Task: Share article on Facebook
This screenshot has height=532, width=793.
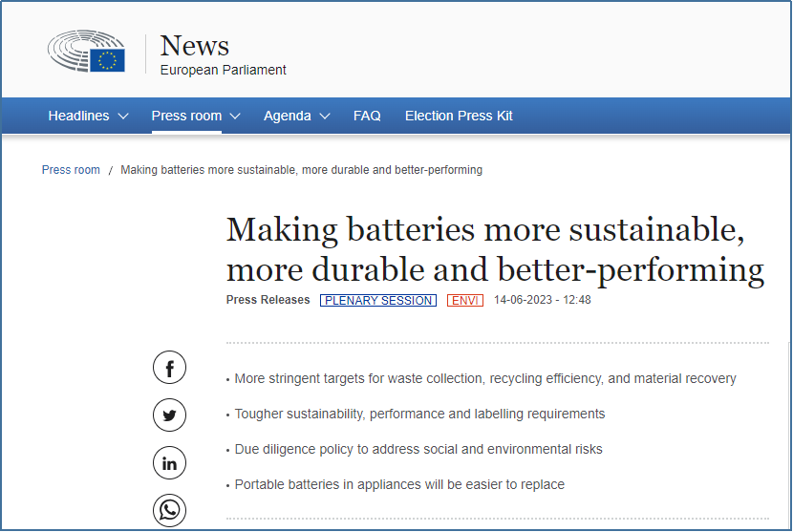Action: point(169,368)
